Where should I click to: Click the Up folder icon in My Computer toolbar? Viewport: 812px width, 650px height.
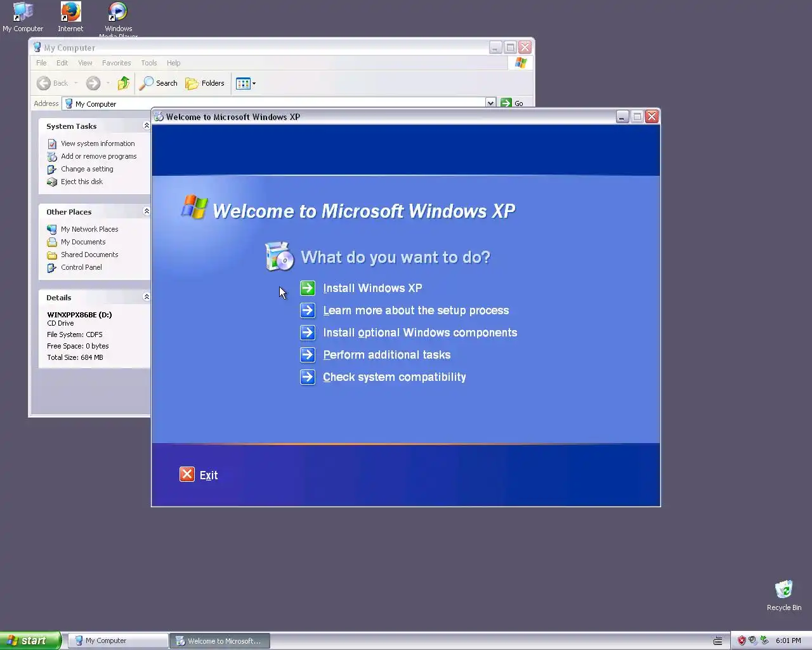pos(124,83)
